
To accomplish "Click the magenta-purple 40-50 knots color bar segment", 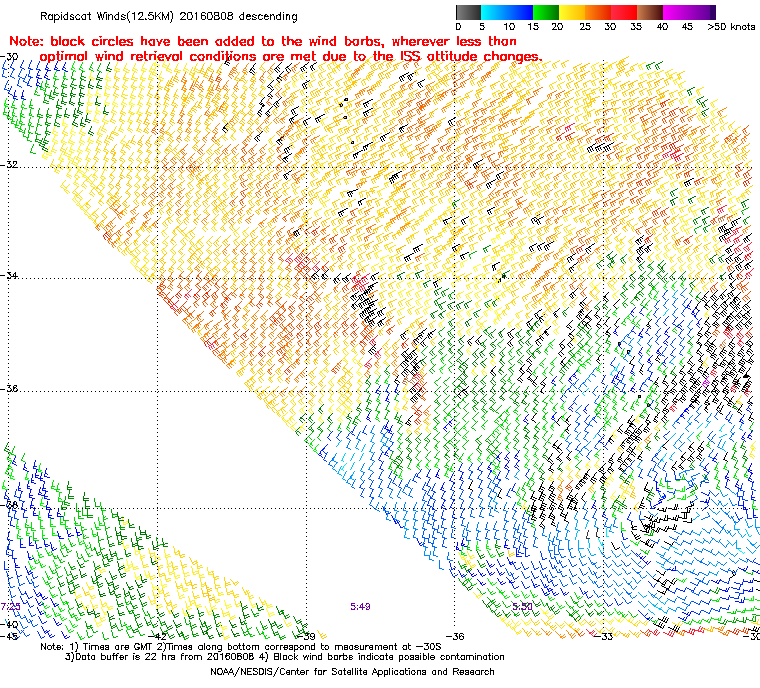I will (x=689, y=12).
